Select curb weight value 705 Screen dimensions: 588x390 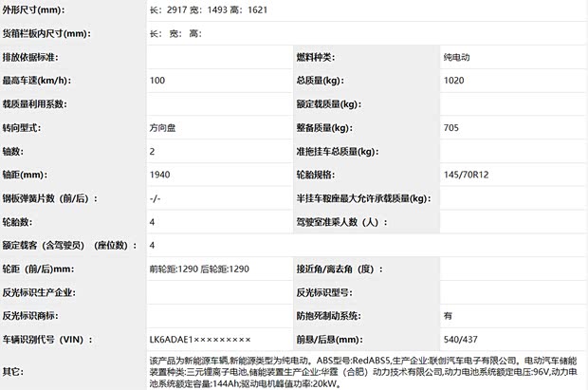[451, 128]
